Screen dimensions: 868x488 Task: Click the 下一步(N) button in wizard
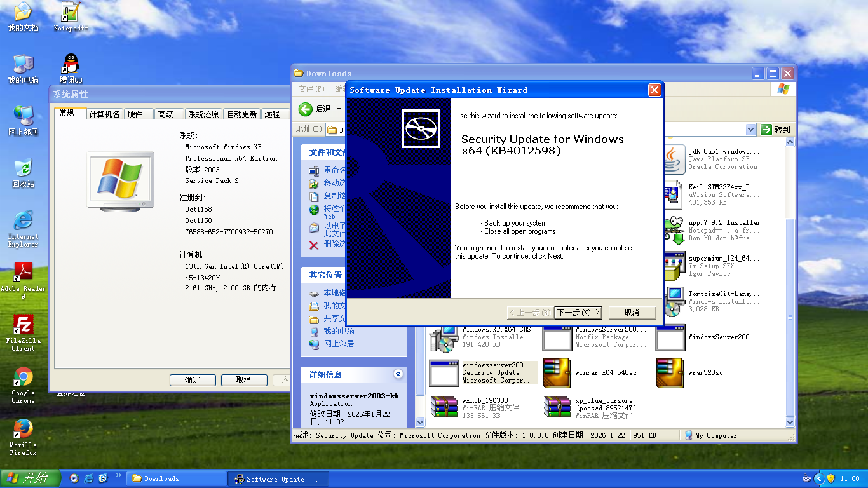(x=578, y=313)
